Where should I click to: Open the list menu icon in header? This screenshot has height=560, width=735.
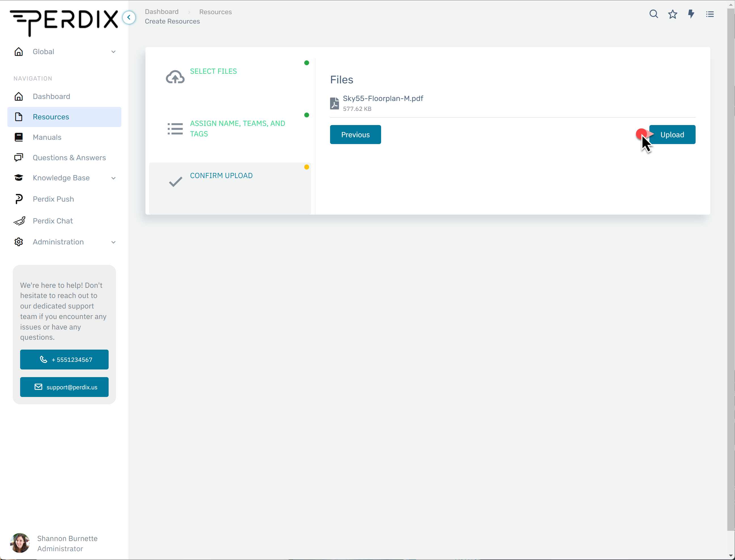click(710, 14)
